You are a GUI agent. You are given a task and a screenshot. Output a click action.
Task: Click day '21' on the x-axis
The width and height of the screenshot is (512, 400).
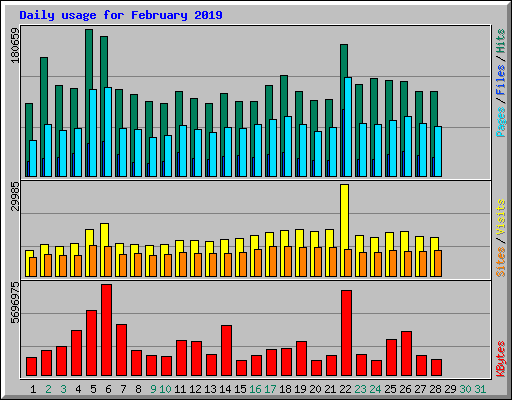[x=330, y=389]
